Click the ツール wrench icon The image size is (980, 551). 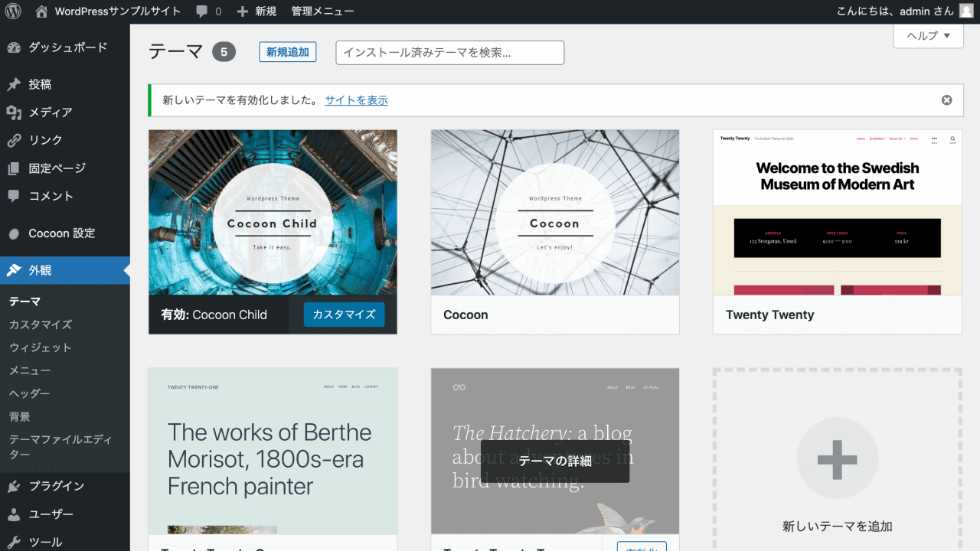[x=14, y=542]
